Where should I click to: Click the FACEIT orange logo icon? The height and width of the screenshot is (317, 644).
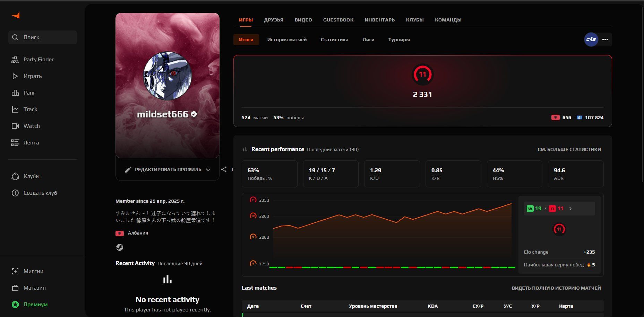pos(16,15)
